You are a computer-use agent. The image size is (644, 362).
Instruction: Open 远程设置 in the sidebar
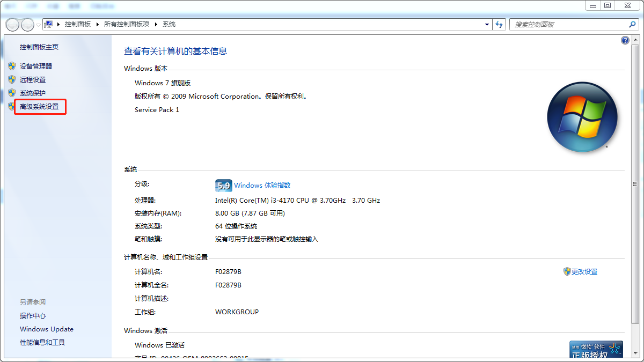33,79
